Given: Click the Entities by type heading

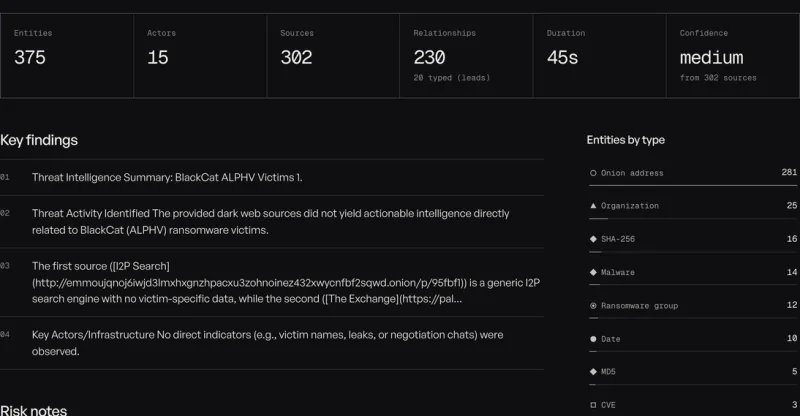Looking at the screenshot, I should 626,140.
